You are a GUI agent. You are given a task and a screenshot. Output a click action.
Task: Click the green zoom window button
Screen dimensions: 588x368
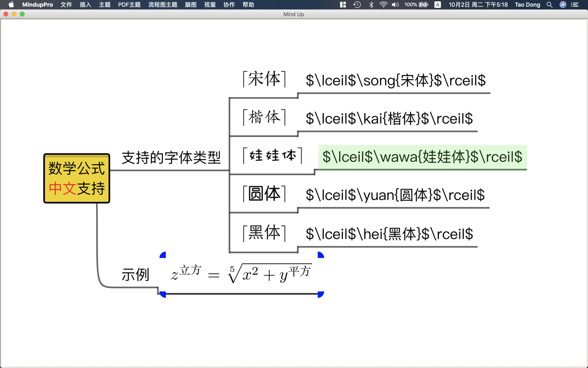(22, 14)
